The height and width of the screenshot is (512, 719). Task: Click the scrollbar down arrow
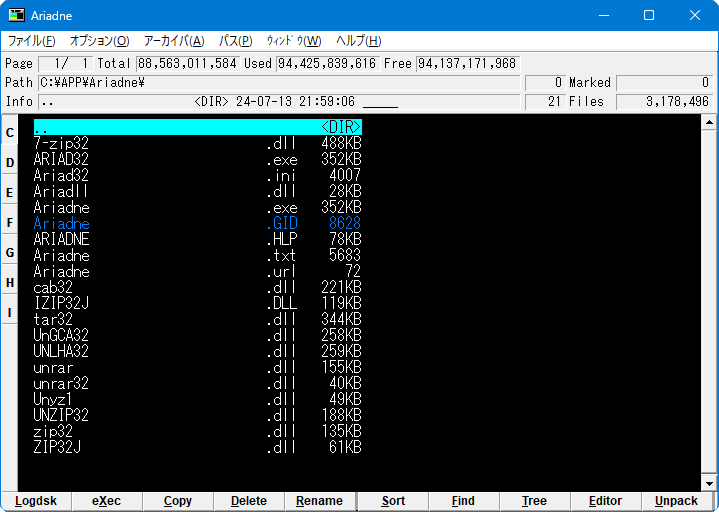[x=709, y=484]
